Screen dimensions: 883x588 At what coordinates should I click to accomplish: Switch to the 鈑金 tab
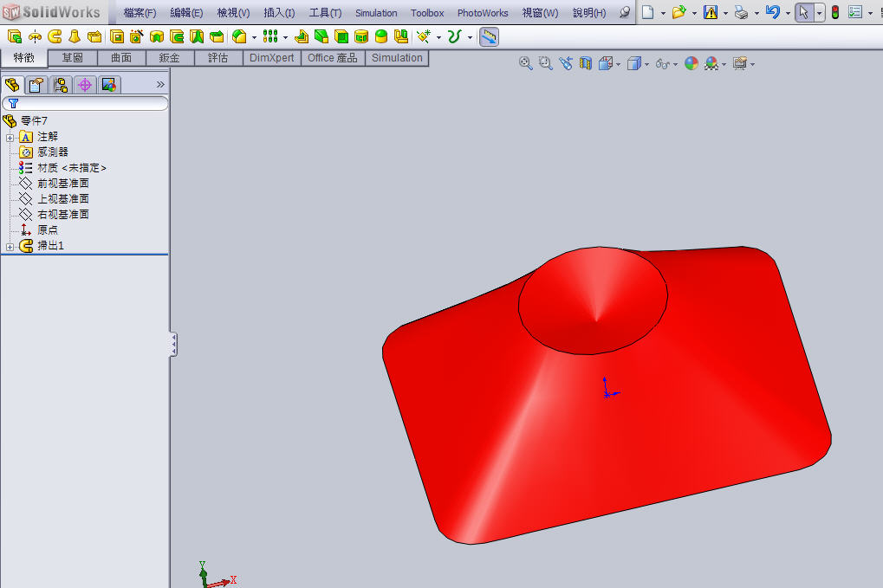(170, 58)
